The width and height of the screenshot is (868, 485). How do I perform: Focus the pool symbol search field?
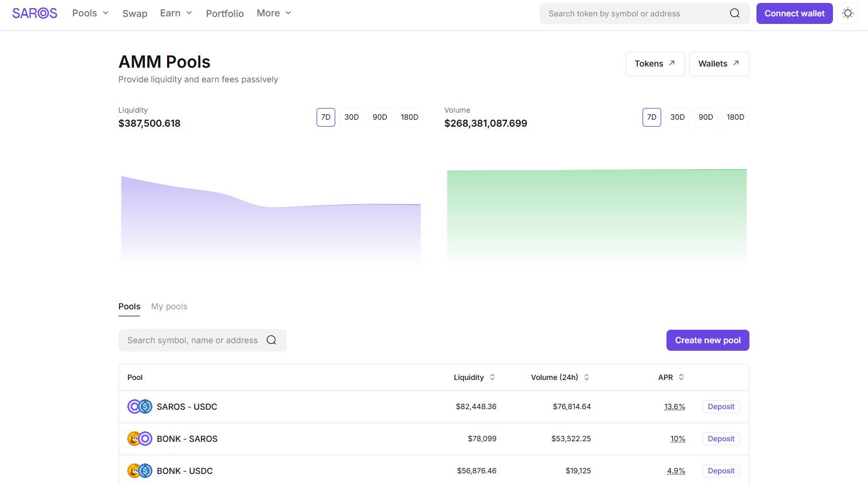coord(193,340)
